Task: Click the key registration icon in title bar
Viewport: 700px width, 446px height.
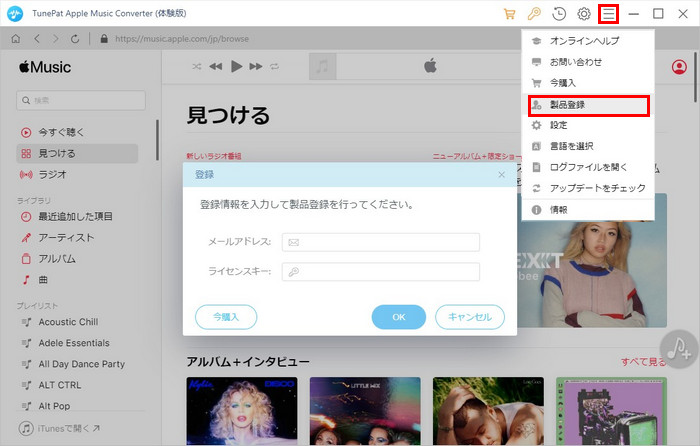Action: tap(534, 14)
